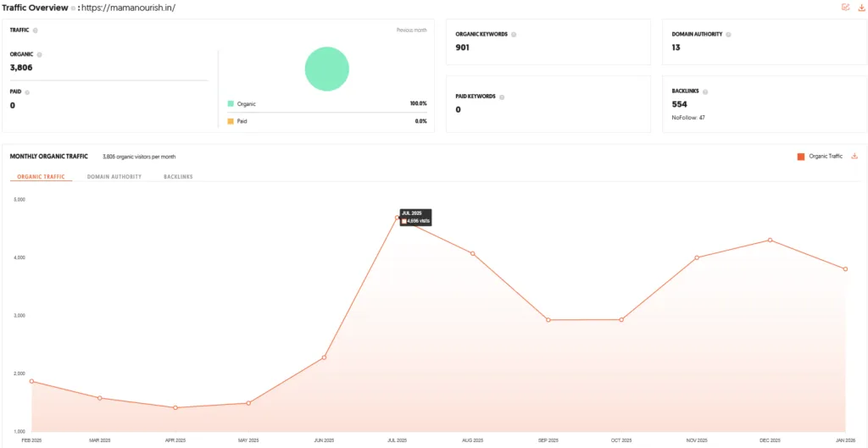Click the green Organic legend swatch
The width and height of the screenshot is (868, 448).
tap(231, 104)
